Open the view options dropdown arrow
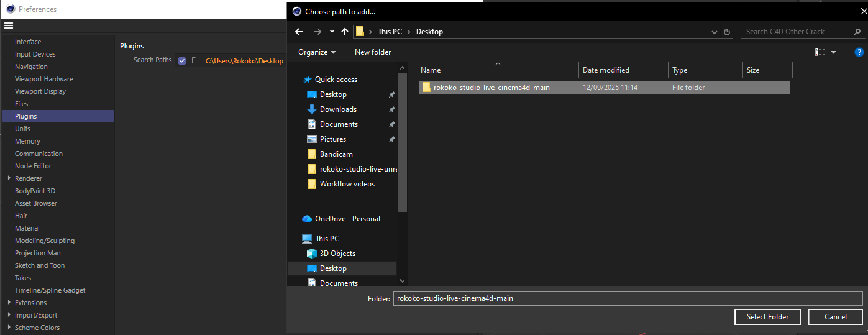Screen dimensions: 868x335 pos(833,52)
